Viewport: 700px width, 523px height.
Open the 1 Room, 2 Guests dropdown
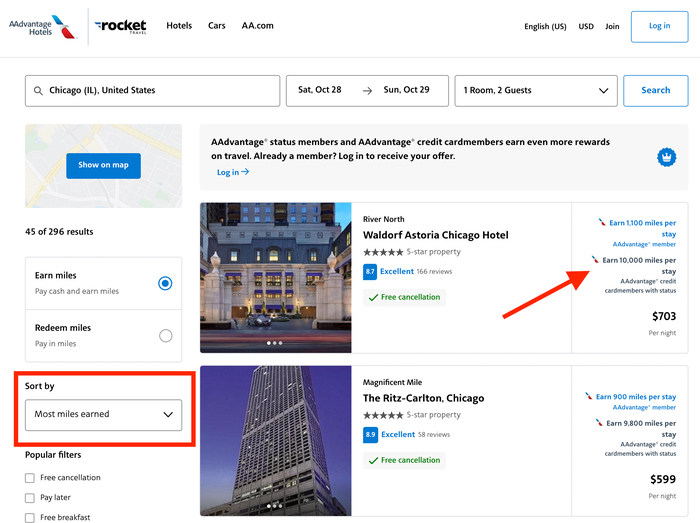[536, 91]
